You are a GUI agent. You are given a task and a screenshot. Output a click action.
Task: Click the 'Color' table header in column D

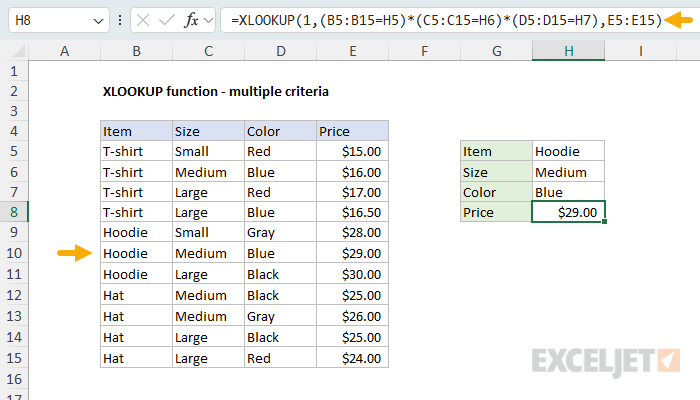point(280,131)
